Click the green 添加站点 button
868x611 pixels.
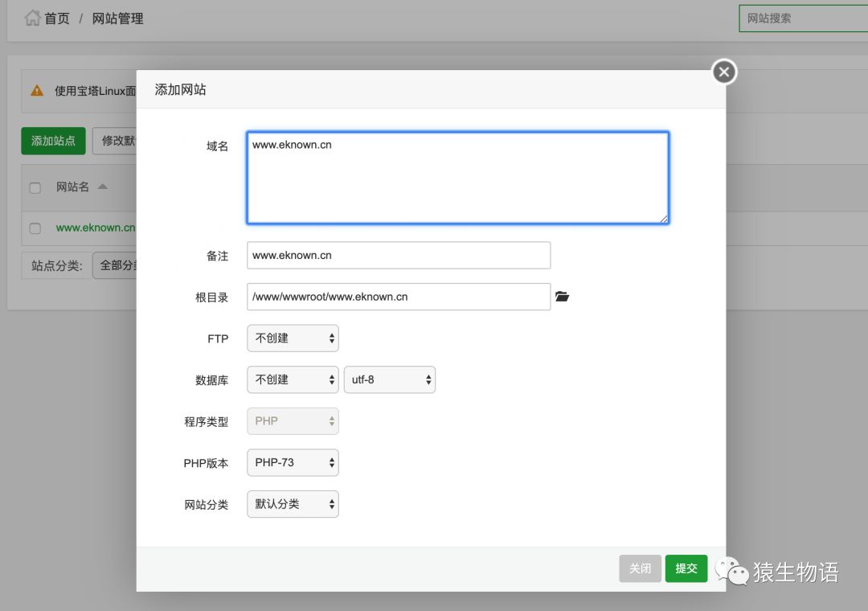click(53, 141)
